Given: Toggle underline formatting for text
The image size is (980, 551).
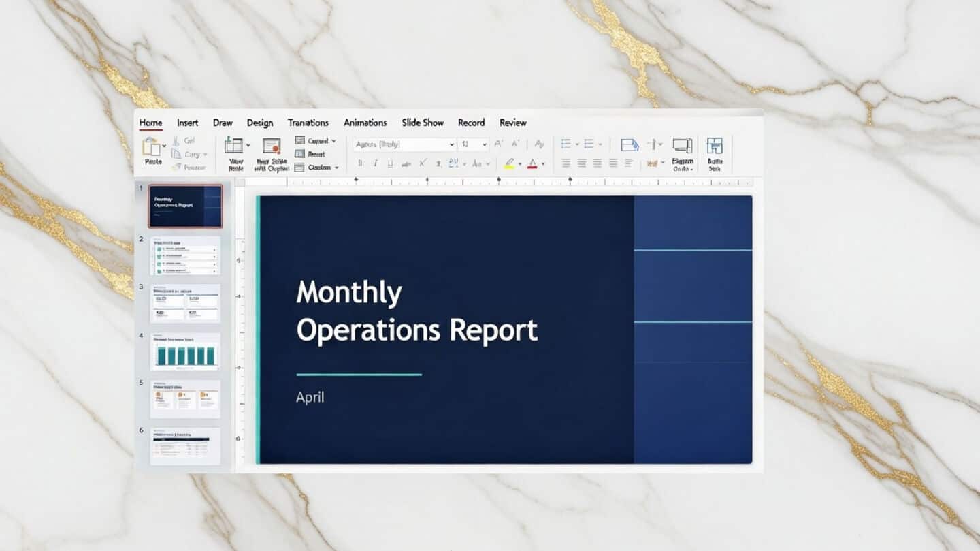Looking at the screenshot, I should (390, 163).
